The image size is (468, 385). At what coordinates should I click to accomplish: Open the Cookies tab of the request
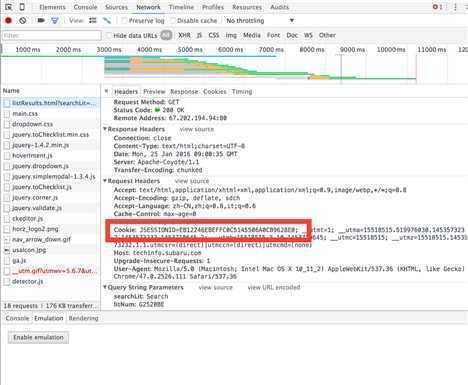(215, 91)
